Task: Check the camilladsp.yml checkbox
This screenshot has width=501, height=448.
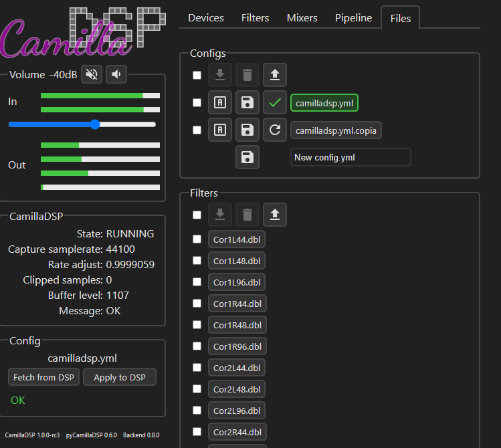Action: pyautogui.click(x=197, y=103)
